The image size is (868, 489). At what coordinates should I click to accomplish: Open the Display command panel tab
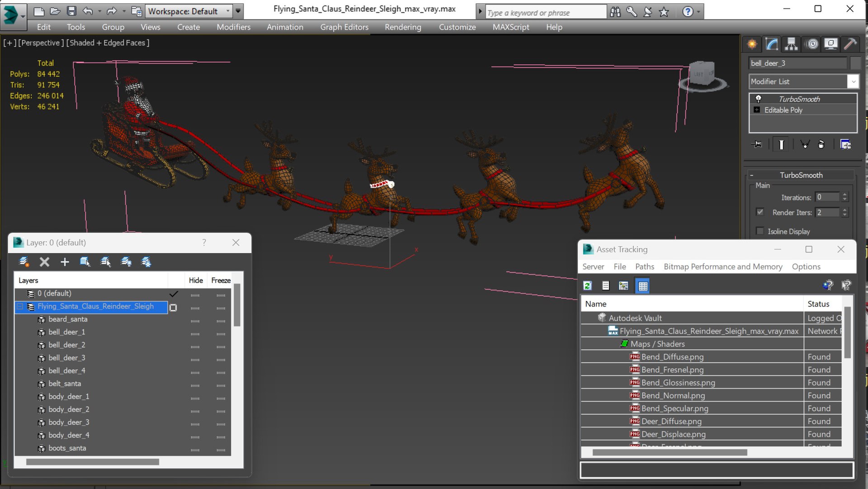click(x=831, y=44)
